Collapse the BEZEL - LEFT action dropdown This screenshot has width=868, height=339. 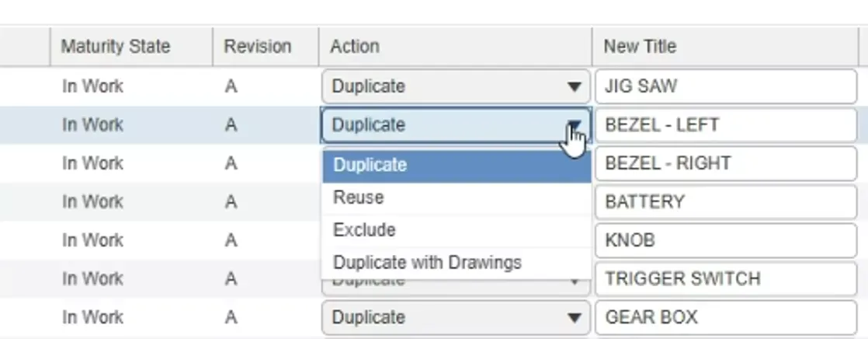click(456, 125)
